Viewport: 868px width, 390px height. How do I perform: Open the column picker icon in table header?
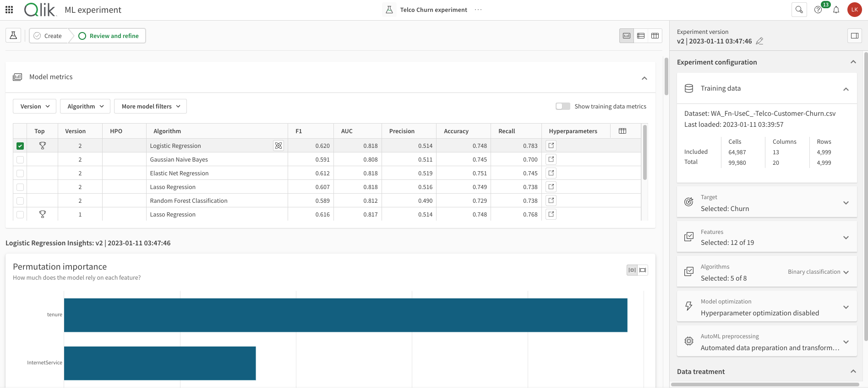[622, 131]
